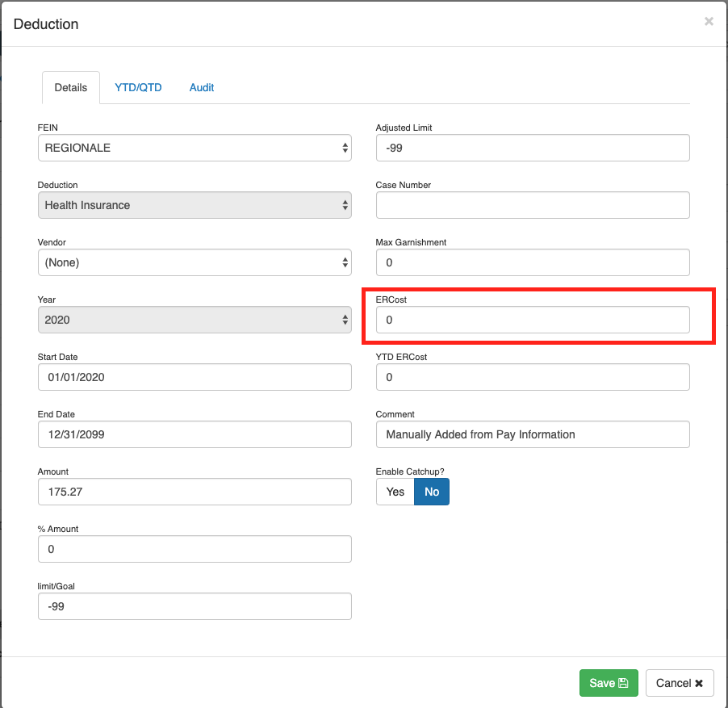Open the Audit tab
Image resolution: width=728 pixels, height=708 pixels.
tap(202, 87)
